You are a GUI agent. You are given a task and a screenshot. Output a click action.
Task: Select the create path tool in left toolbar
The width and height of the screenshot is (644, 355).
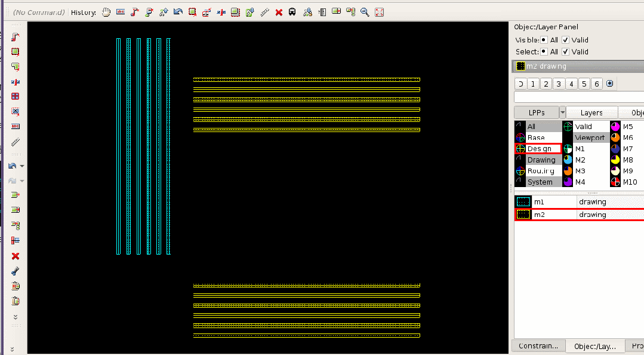15,37
